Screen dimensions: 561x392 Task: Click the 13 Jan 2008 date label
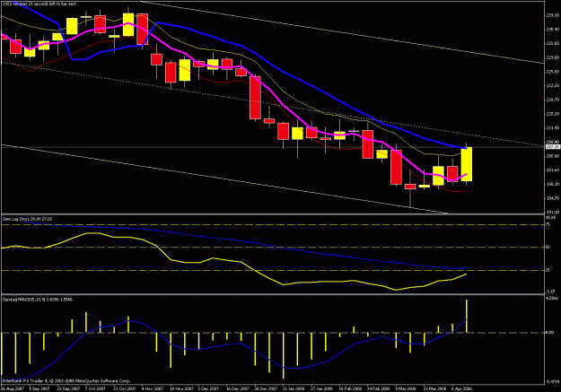pyautogui.click(x=294, y=388)
